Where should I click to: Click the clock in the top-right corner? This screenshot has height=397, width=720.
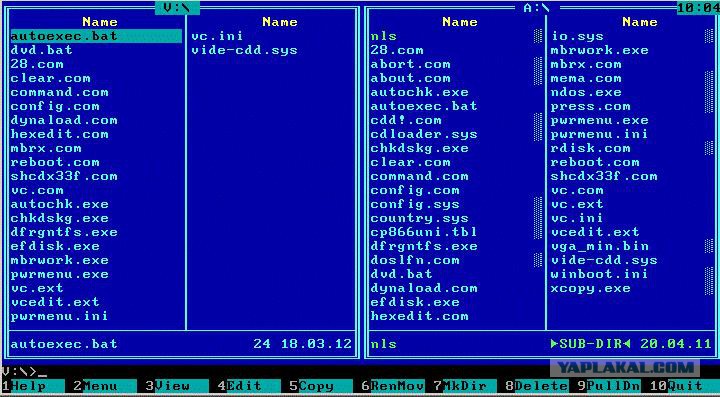[698, 7]
